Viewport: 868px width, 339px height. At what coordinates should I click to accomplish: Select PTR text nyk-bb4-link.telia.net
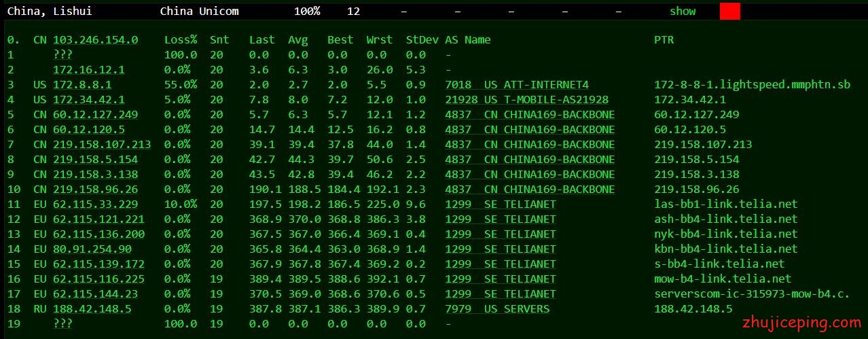[x=726, y=234]
